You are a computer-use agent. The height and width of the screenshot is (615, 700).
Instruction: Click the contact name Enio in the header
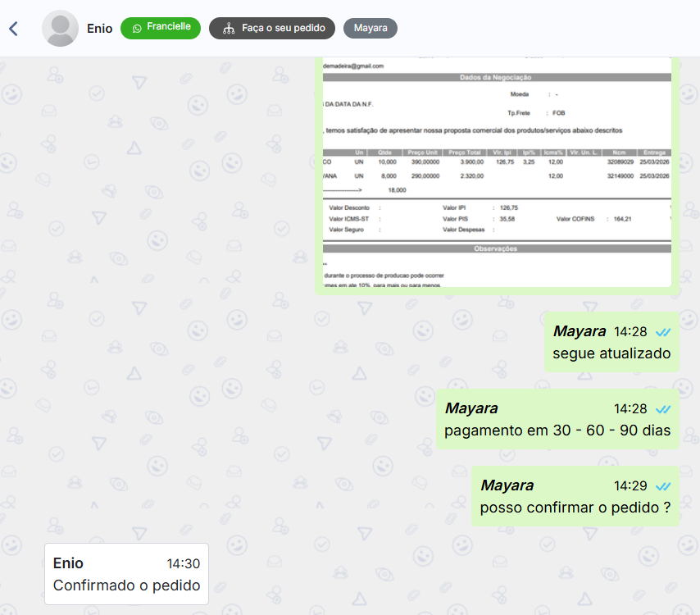[100, 28]
